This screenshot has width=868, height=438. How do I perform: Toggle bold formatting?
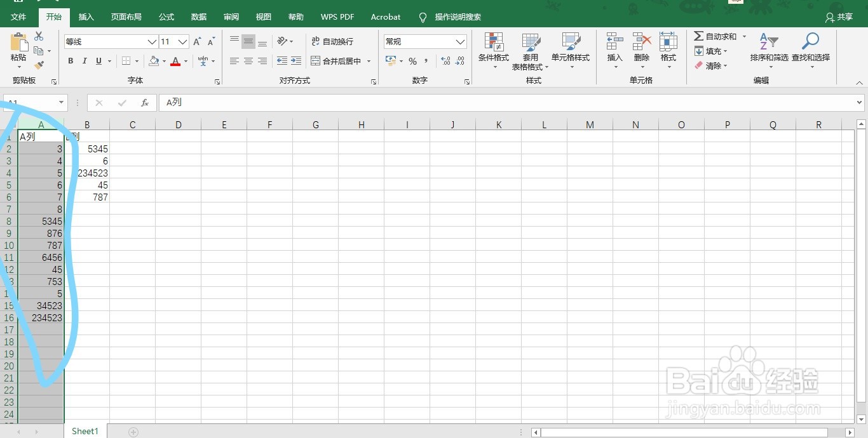[71, 61]
